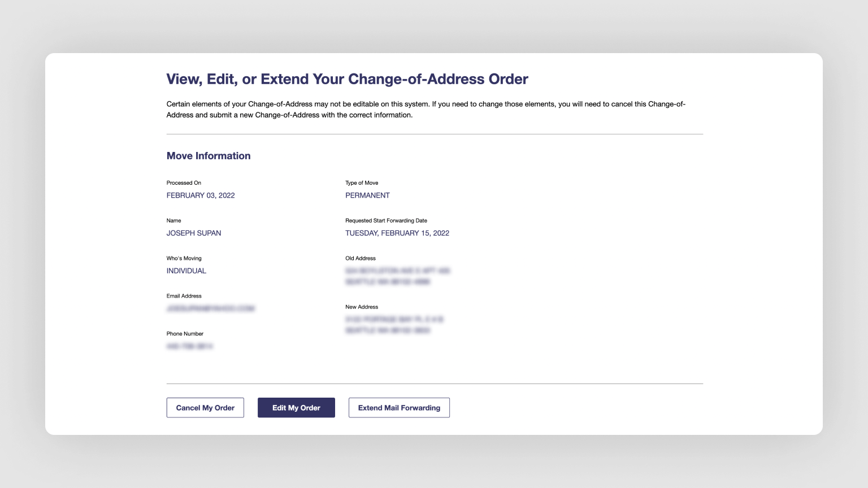Click the Cancel My Order button

pyautogui.click(x=205, y=407)
